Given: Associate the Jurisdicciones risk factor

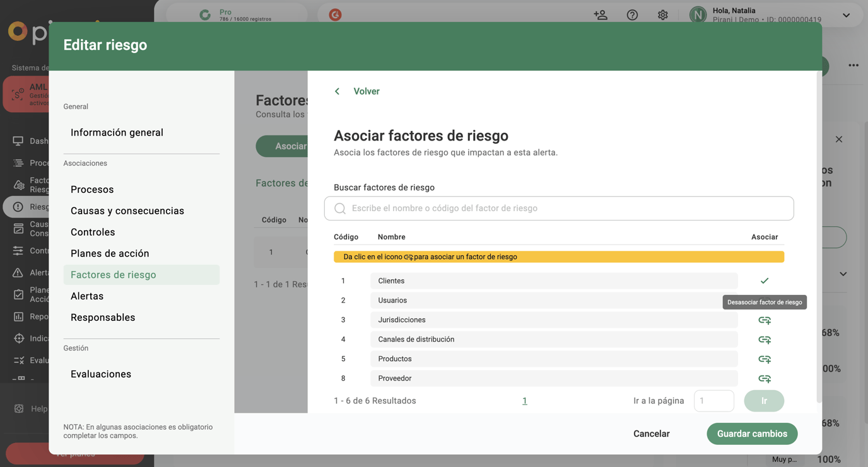Looking at the screenshot, I should [765, 320].
